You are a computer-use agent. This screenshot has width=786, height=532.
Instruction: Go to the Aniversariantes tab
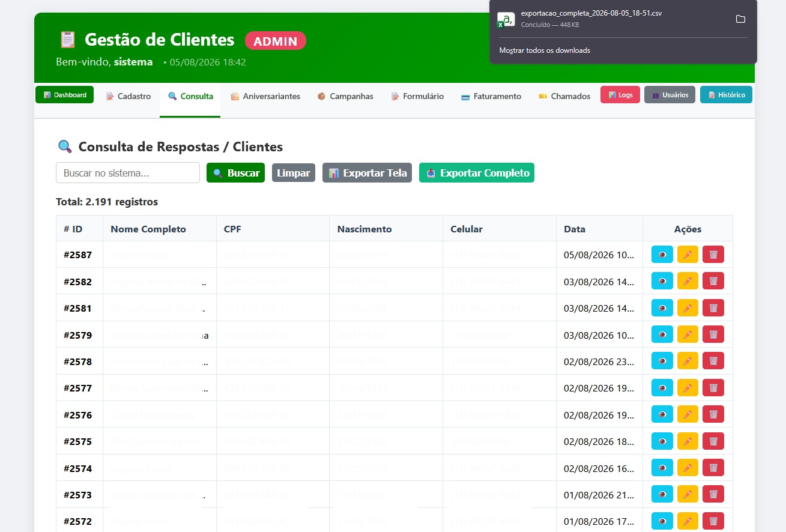click(265, 96)
